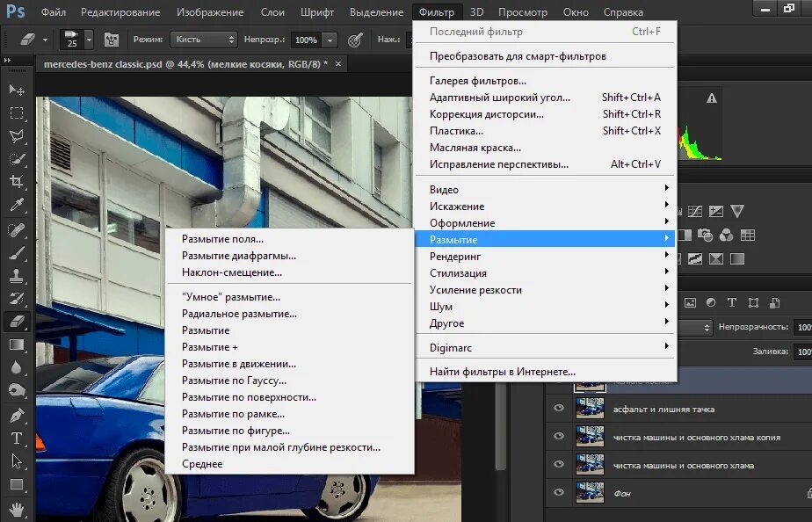
Task: Select the Horizontal Type tool
Action: click(x=17, y=439)
